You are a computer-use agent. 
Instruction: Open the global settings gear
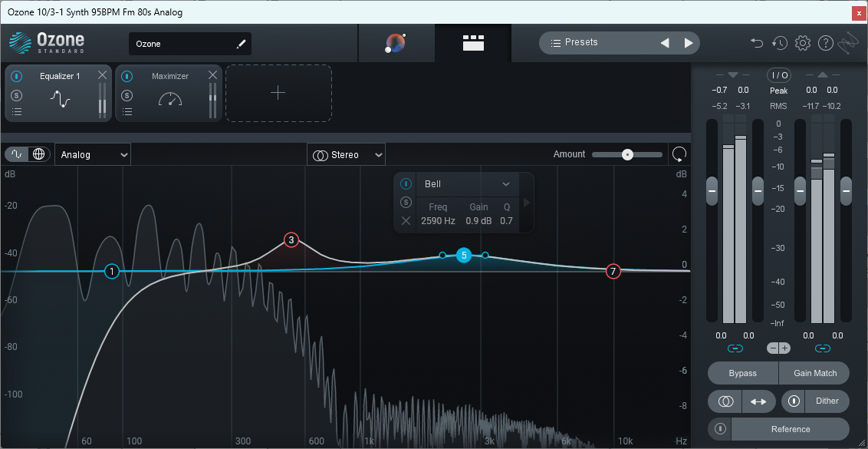802,42
